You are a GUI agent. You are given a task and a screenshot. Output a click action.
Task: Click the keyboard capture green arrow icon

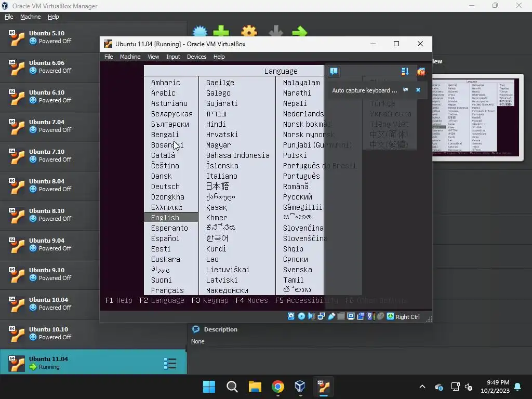tap(390, 316)
